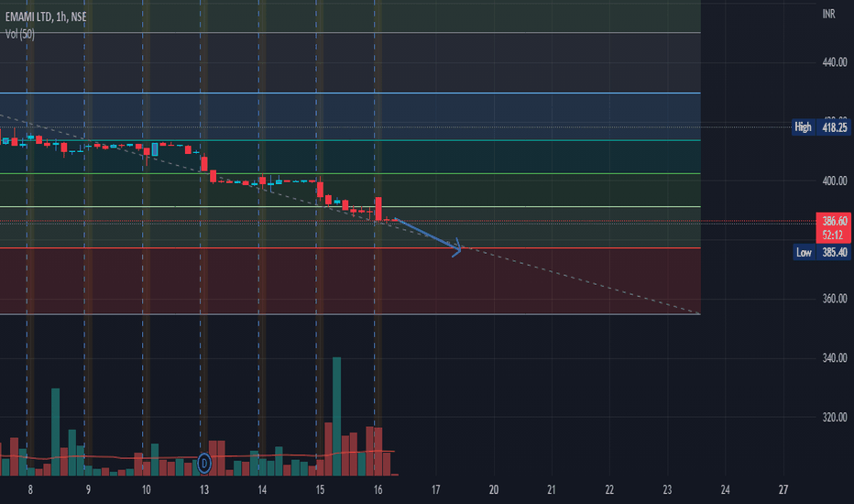Click date 27 on the time axis
Viewport: 854px width, 504px height.
tap(783, 490)
